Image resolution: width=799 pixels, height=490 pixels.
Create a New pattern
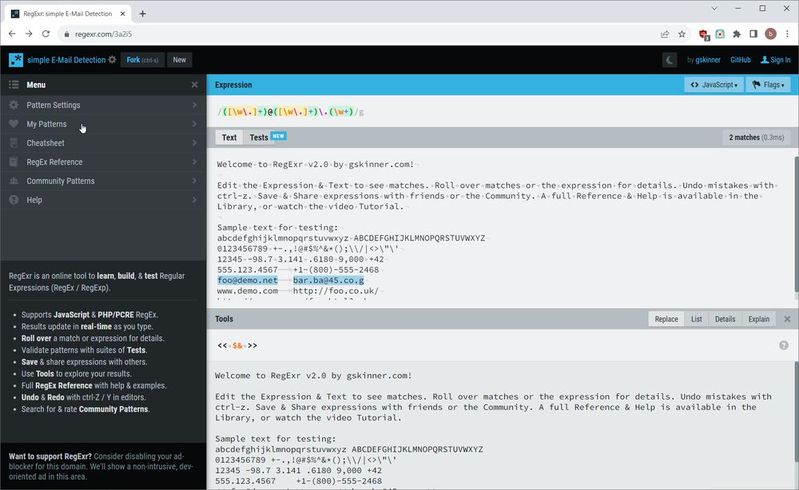pyautogui.click(x=179, y=60)
